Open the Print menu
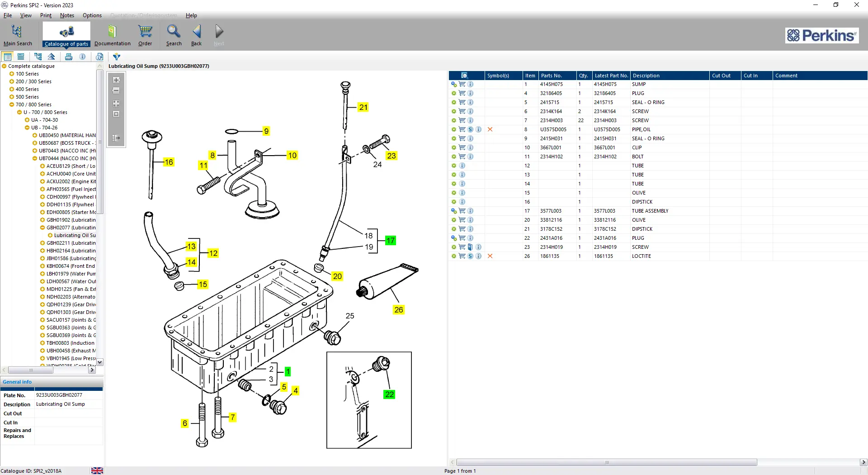 coord(46,15)
